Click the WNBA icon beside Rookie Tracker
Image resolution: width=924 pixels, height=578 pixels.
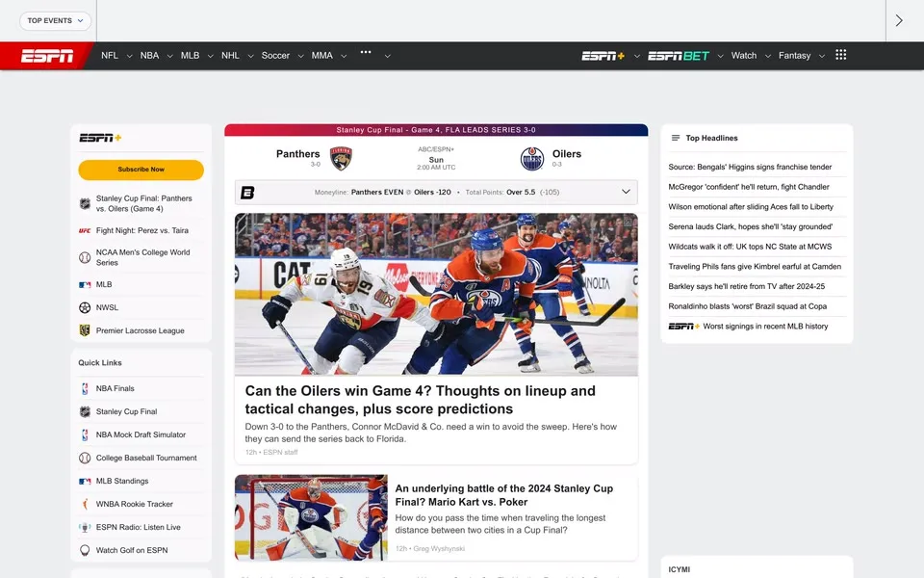pyautogui.click(x=85, y=504)
